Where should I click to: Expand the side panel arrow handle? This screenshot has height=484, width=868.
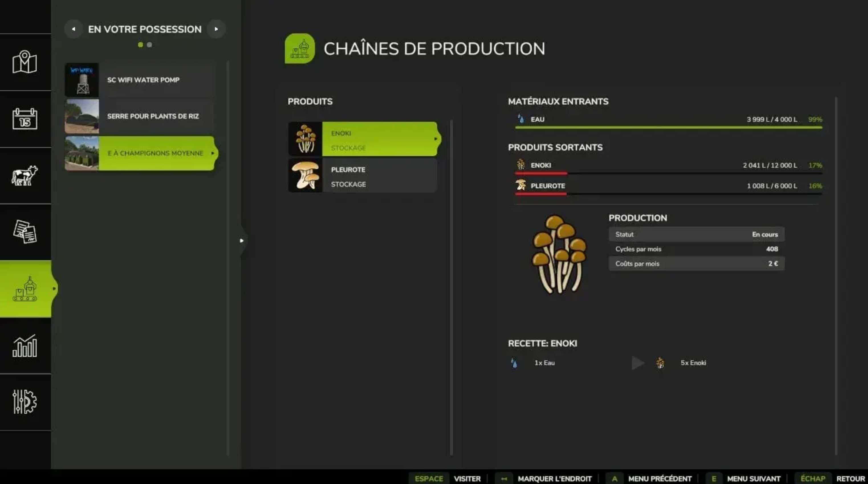[242, 240]
